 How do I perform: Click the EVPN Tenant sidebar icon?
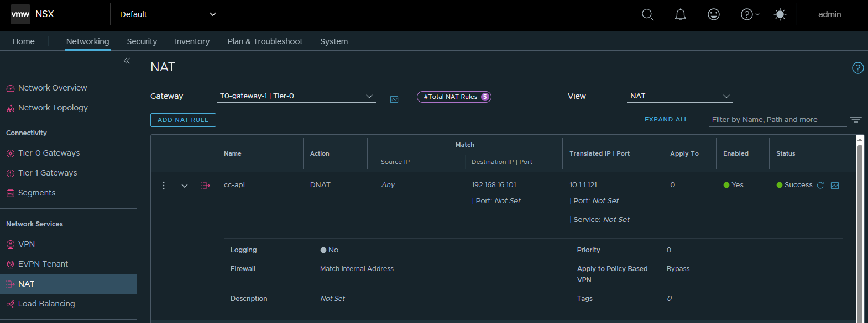coord(11,264)
